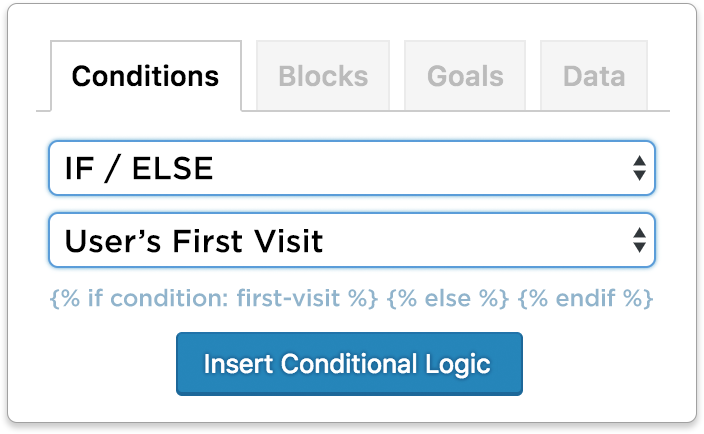Click the {% else %} shortcode text

click(448, 298)
